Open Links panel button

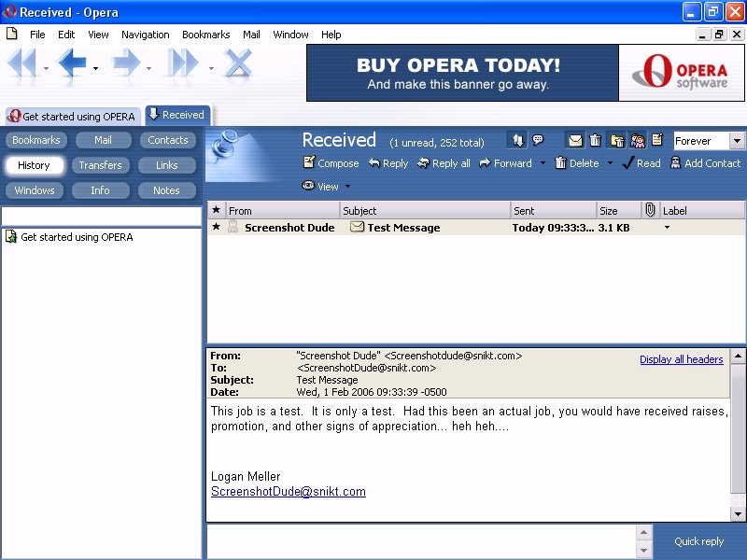coord(167,165)
